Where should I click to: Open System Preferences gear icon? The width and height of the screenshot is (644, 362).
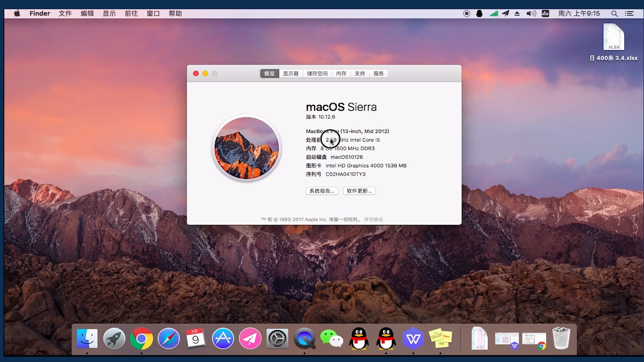click(x=277, y=339)
